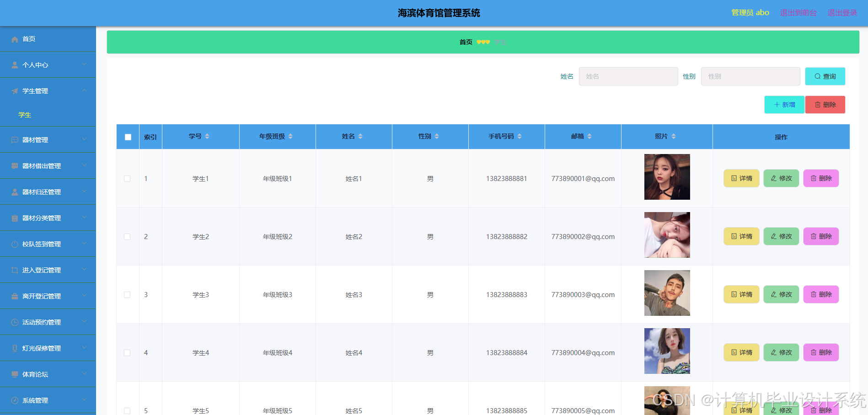
Task: Sort by 手机号码 column sort arrows
Action: (x=520, y=136)
